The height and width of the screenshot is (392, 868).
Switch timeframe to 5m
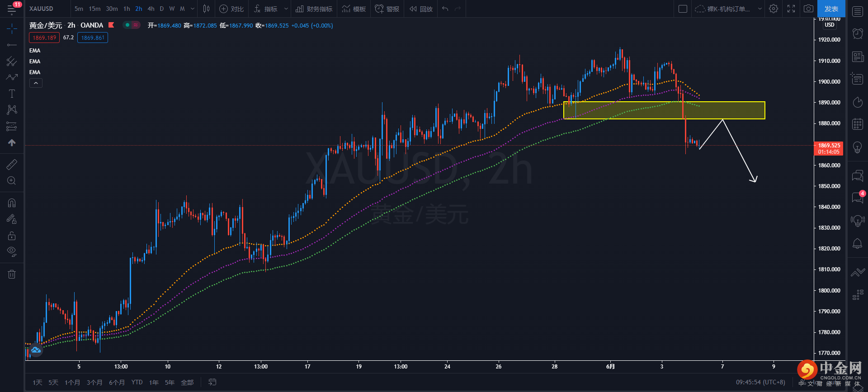pyautogui.click(x=79, y=9)
